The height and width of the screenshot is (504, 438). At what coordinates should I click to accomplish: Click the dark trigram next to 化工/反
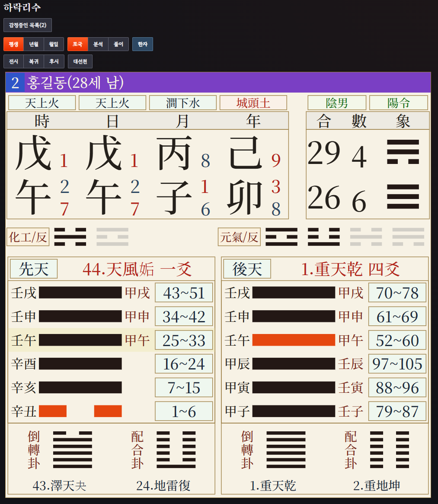(x=70, y=237)
